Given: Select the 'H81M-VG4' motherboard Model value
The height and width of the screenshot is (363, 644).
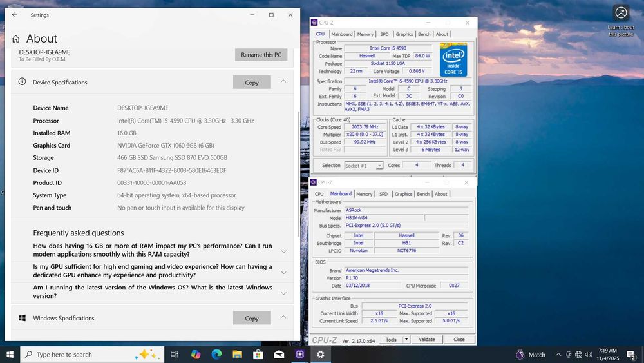Looking at the screenshot, I should 384,217.
